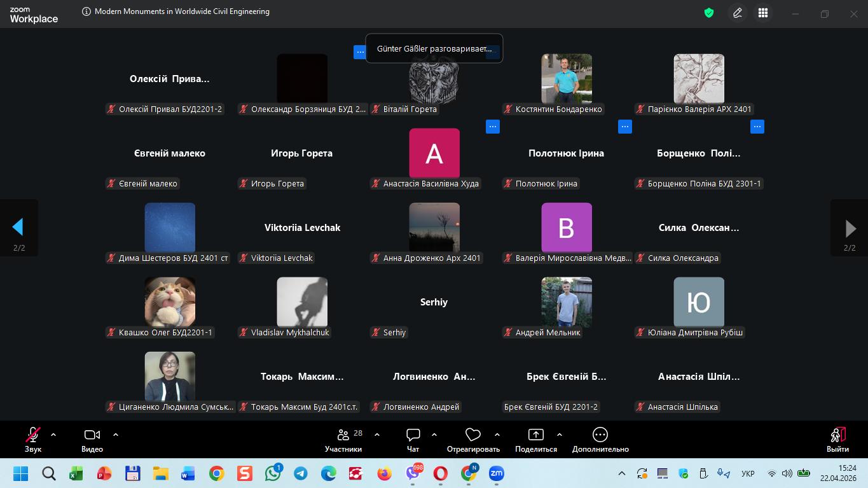Unmute microphone with the Звук button
This screenshot has height=488, width=868.
[x=33, y=440]
